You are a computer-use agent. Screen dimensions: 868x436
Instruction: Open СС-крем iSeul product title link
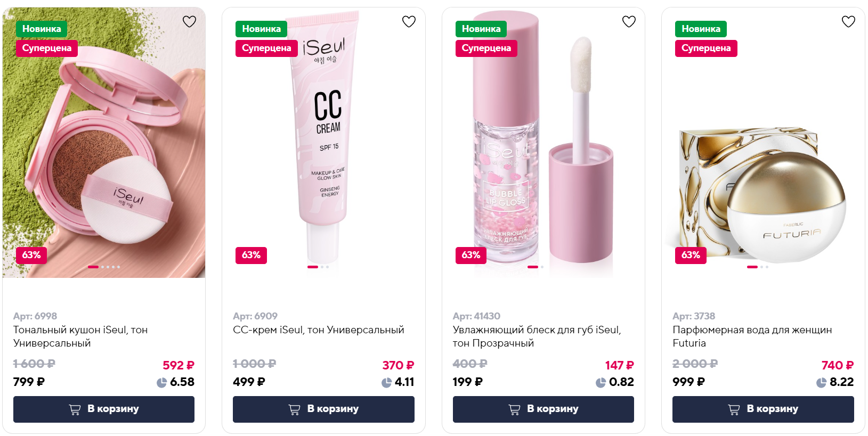point(319,330)
